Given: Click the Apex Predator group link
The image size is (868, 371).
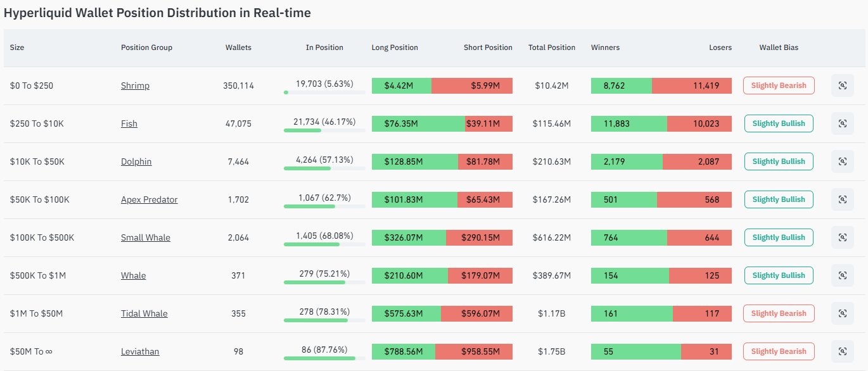Looking at the screenshot, I should (x=149, y=199).
